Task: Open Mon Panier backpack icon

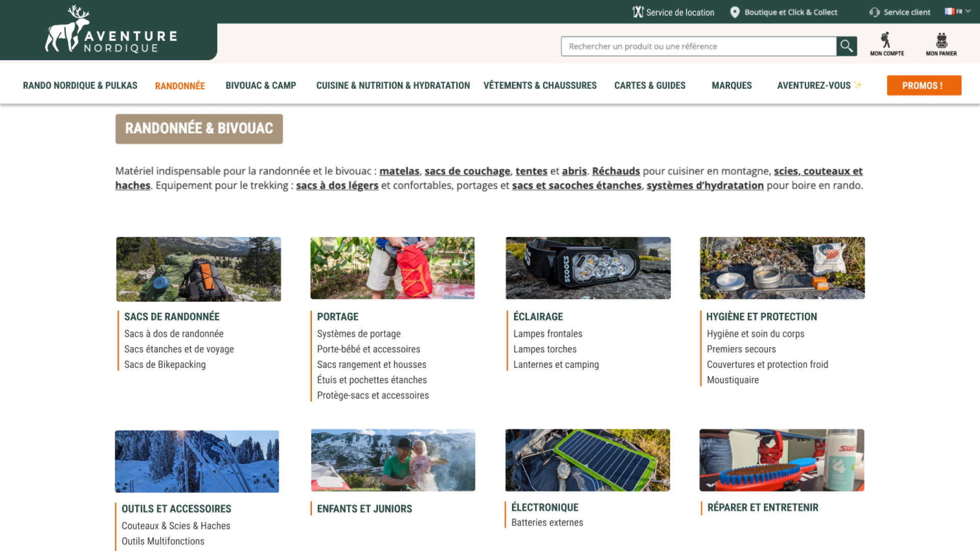Action: point(941,40)
